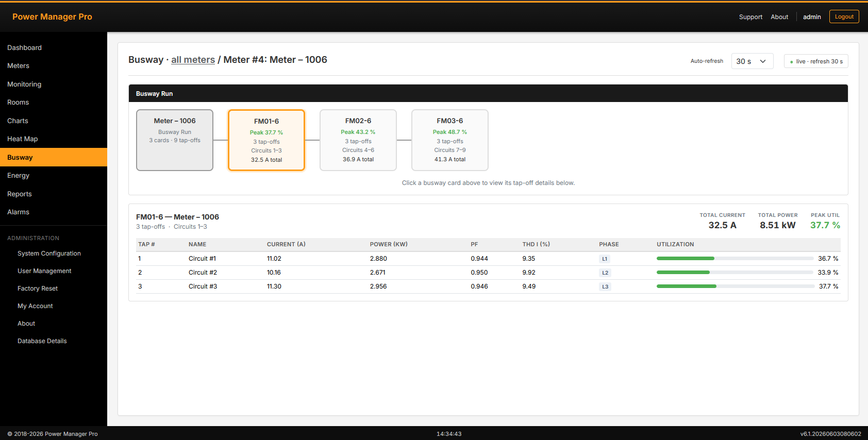Open Heat Map view
The width and height of the screenshot is (868, 440).
point(54,139)
